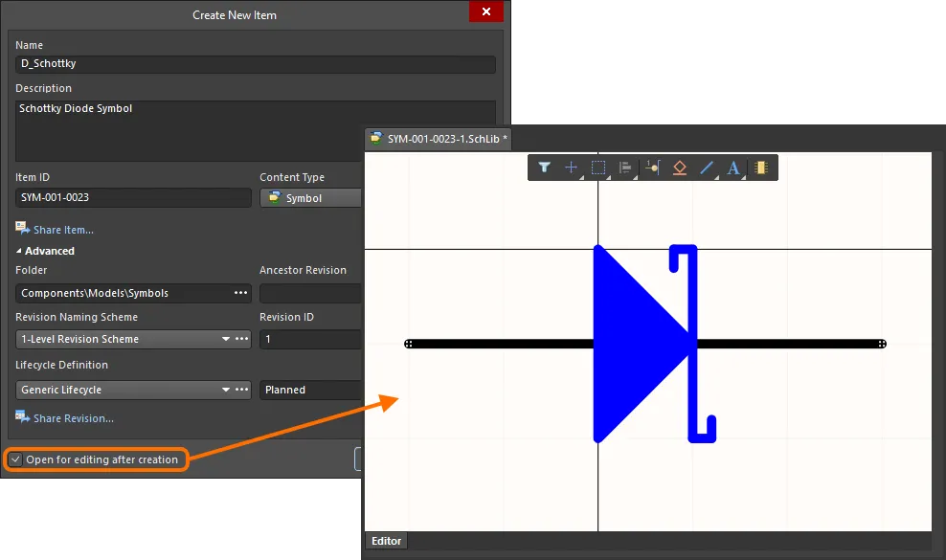The width and height of the screenshot is (946, 560).
Task: Select the Filter tool in the active bar
Action: (x=544, y=168)
